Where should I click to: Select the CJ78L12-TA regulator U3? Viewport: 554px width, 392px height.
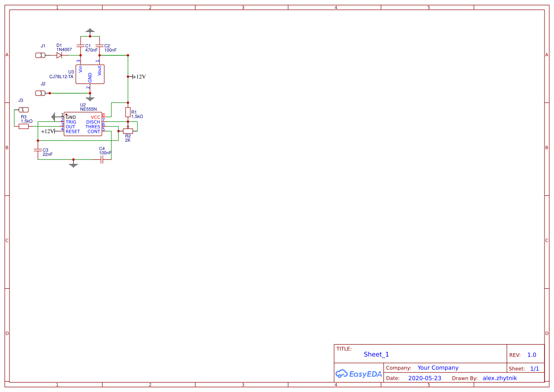pyautogui.click(x=90, y=73)
